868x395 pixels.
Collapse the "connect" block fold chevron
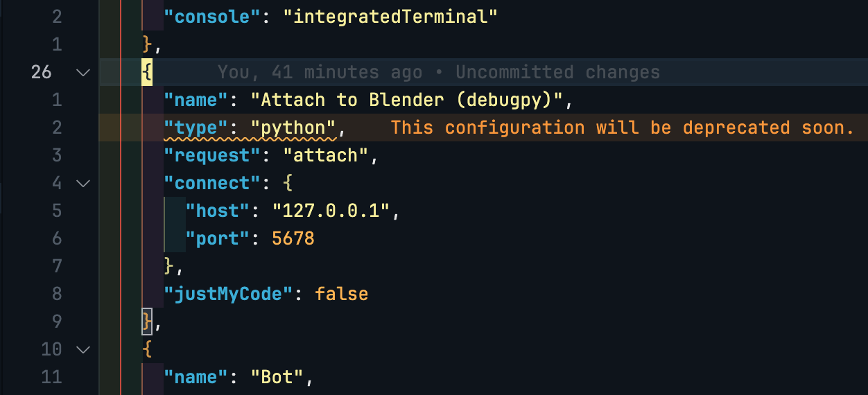click(83, 183)
